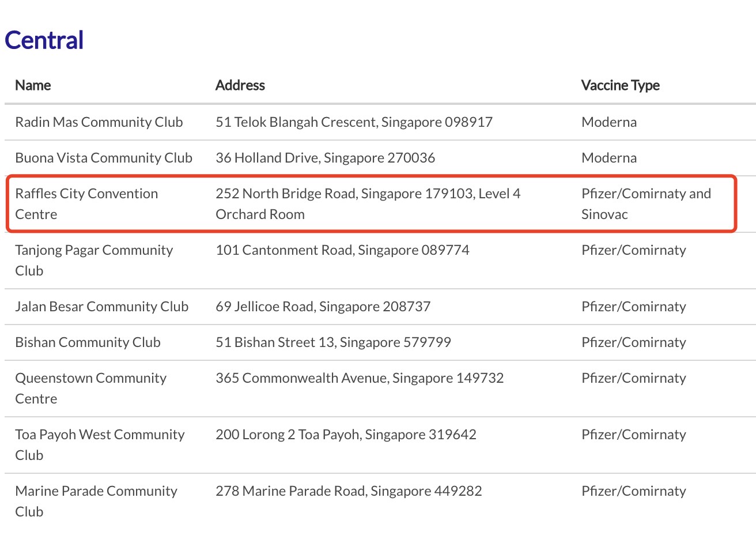Click Pfizer/Comirnaty in Bishan row

point(634,342)
